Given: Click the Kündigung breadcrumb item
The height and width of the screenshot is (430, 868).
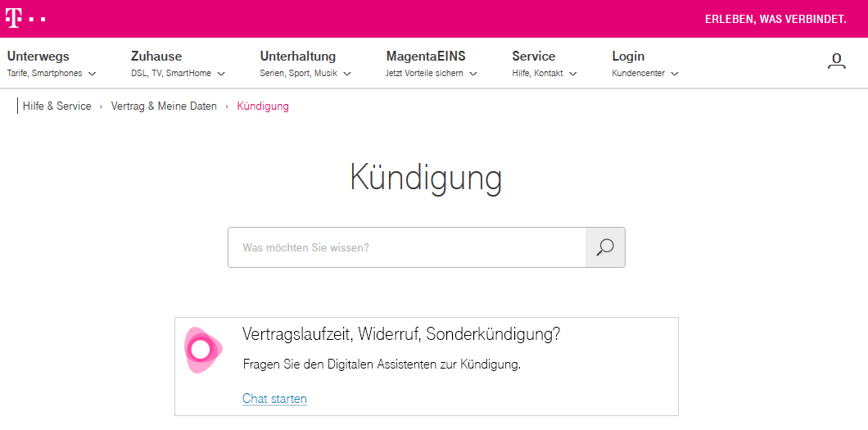Looking at the screenshot, I should coord(263,106).
